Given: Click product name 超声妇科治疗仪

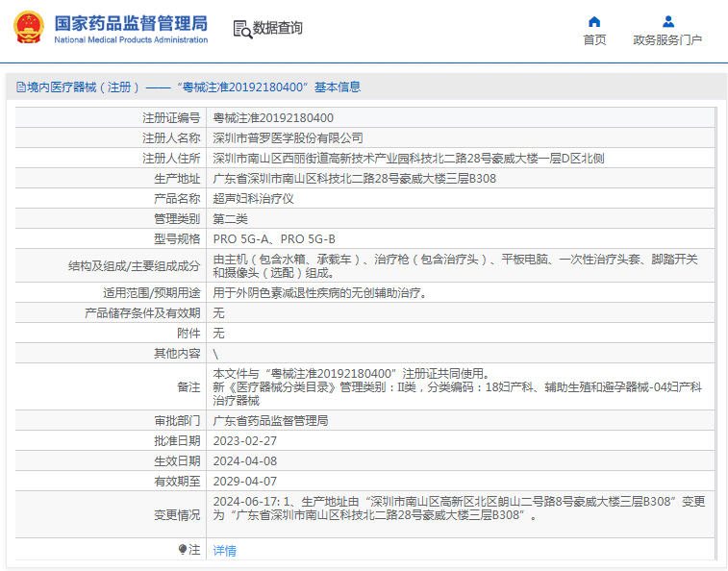Looking at the screenshot, I should 254,199.
